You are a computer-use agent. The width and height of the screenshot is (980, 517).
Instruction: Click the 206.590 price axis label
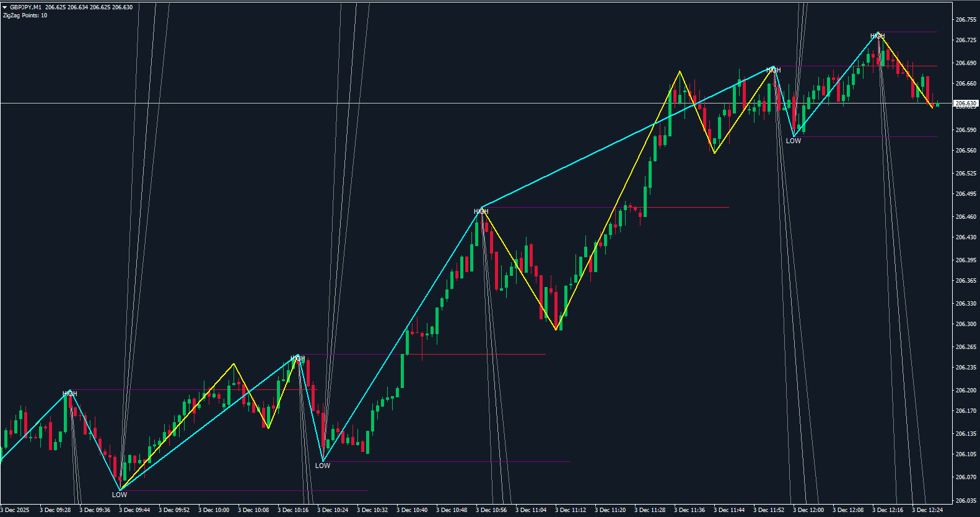tap(966, 130)
